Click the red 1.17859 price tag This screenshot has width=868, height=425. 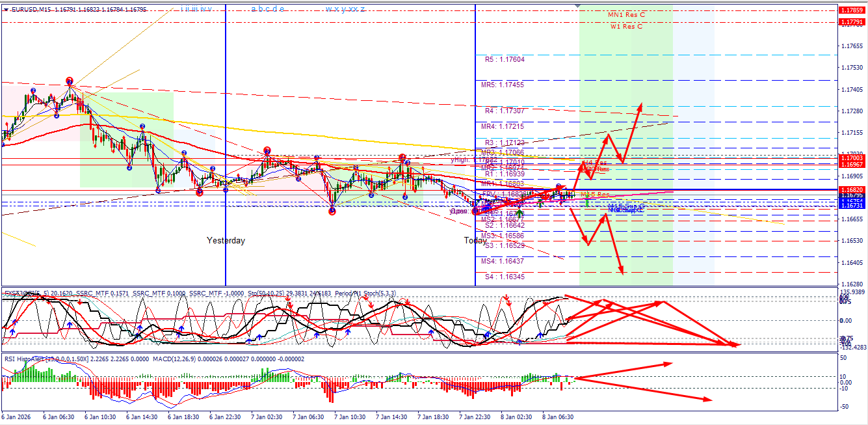[x=852, y=10]
